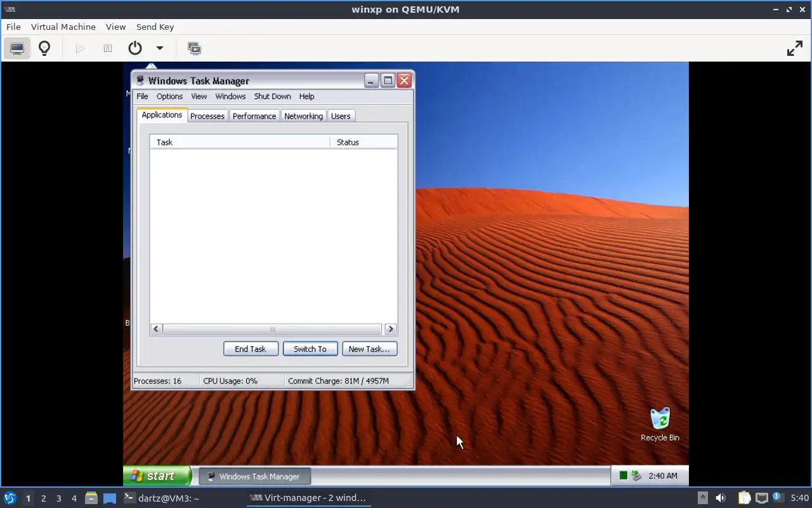
Task: Select the Recycle Bin desktop icon
Action: click(660, 424)
